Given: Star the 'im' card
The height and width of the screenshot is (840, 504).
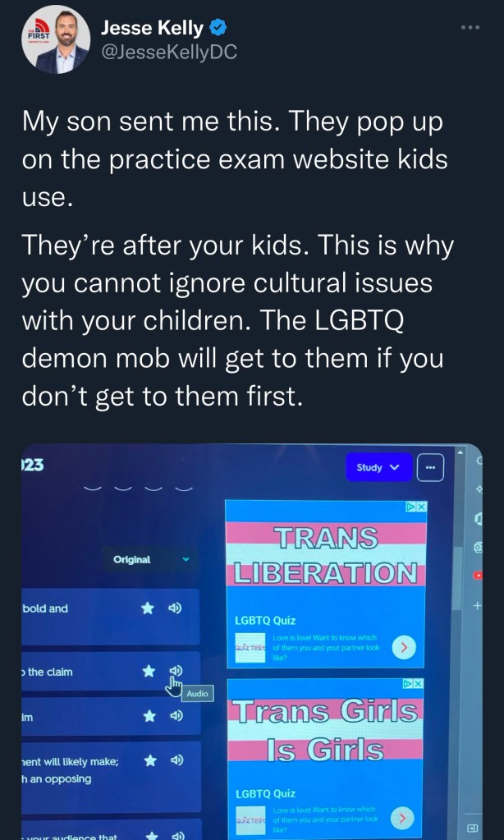Looking at the screenshot, I should coord(150,716).
